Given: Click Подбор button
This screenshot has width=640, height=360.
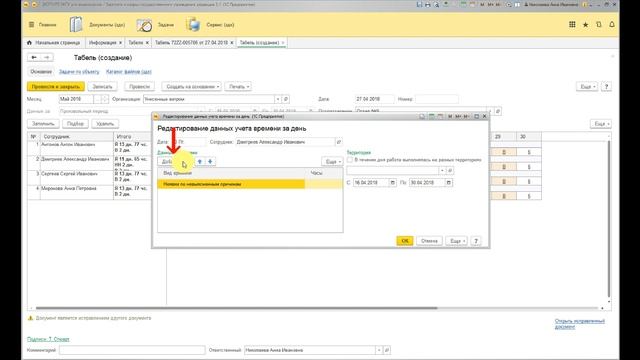Looking at the screenshot, I should [x=76, y=124].
